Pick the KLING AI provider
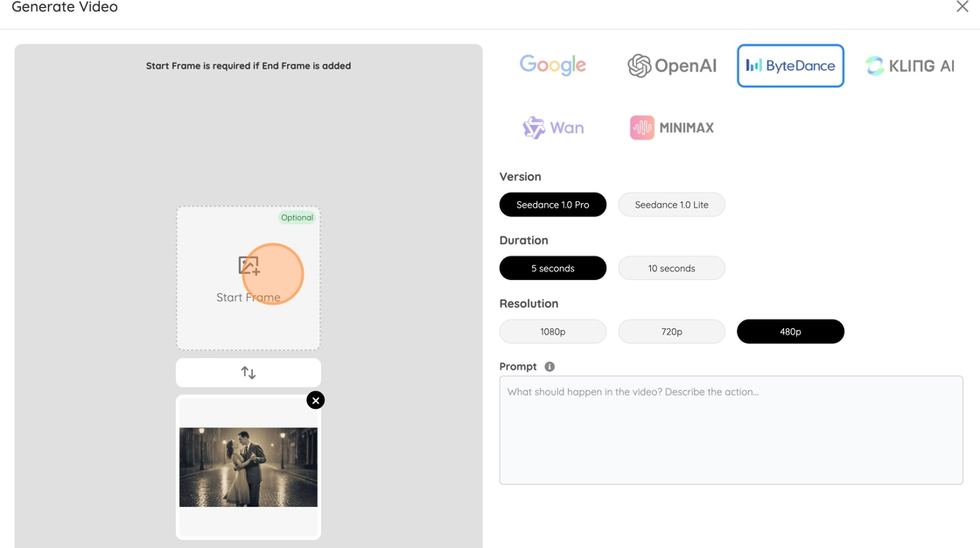 click(909, 65)
